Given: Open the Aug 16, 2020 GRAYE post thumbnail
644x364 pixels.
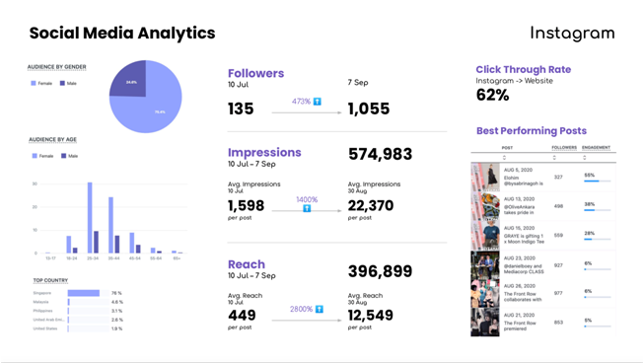Looking at the screenshot, I should click(x=485, y=236).
